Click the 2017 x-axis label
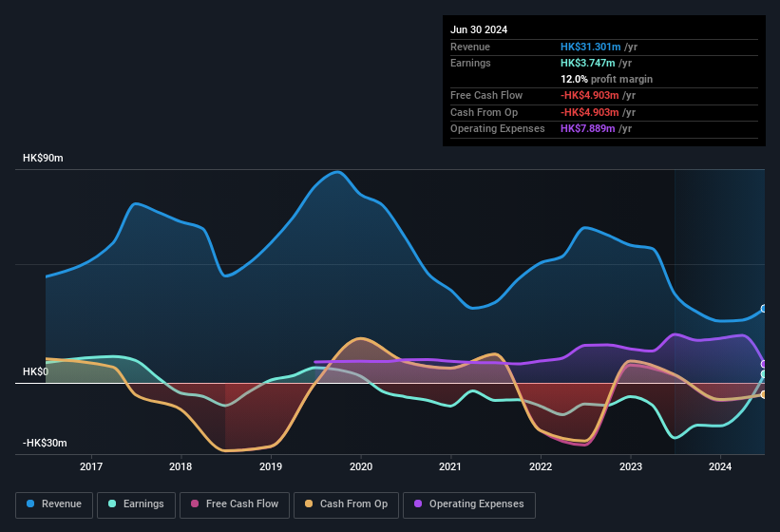 pos(91,466)
